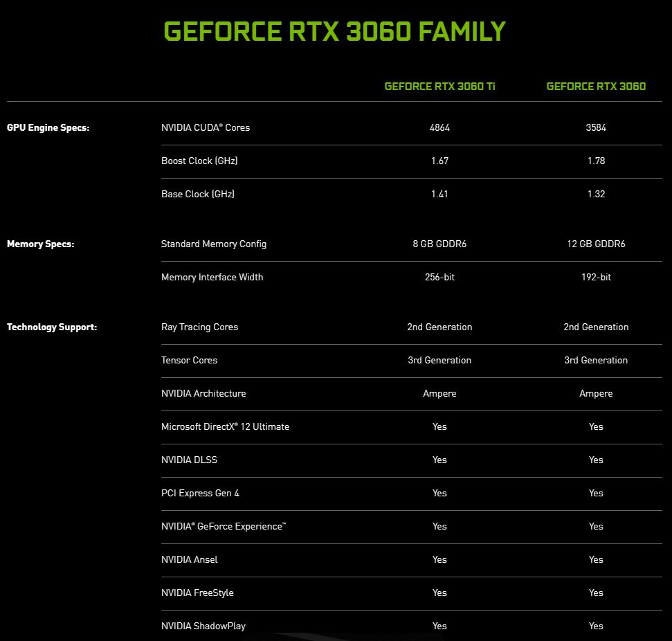The width and height of the screenshot is (672, 641).
Task: Click GeForce Experience Yes for 3060 Ti
Action: [x=439, y=526]
